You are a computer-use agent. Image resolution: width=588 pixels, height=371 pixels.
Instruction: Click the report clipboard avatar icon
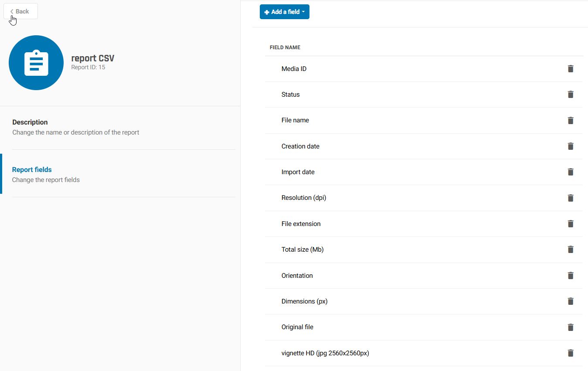(x=36, y=63)
